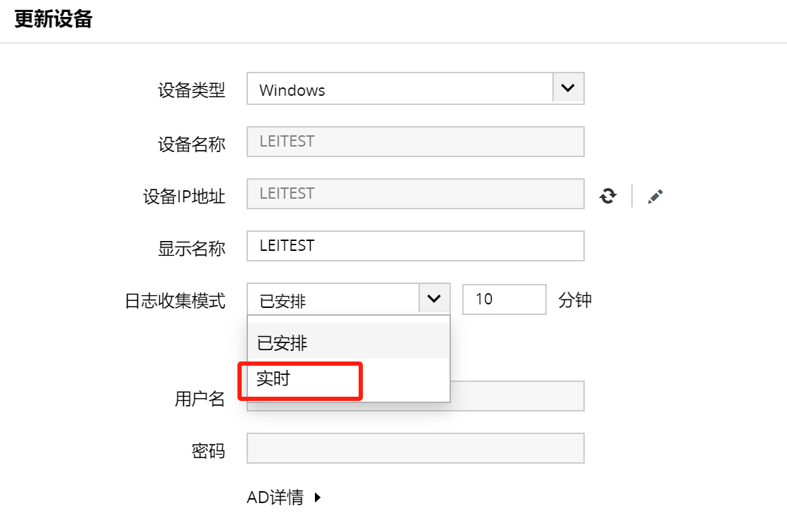The image size is (787, 532).
Task: Click the minutes value field showing 10
Action: point(504,299)
